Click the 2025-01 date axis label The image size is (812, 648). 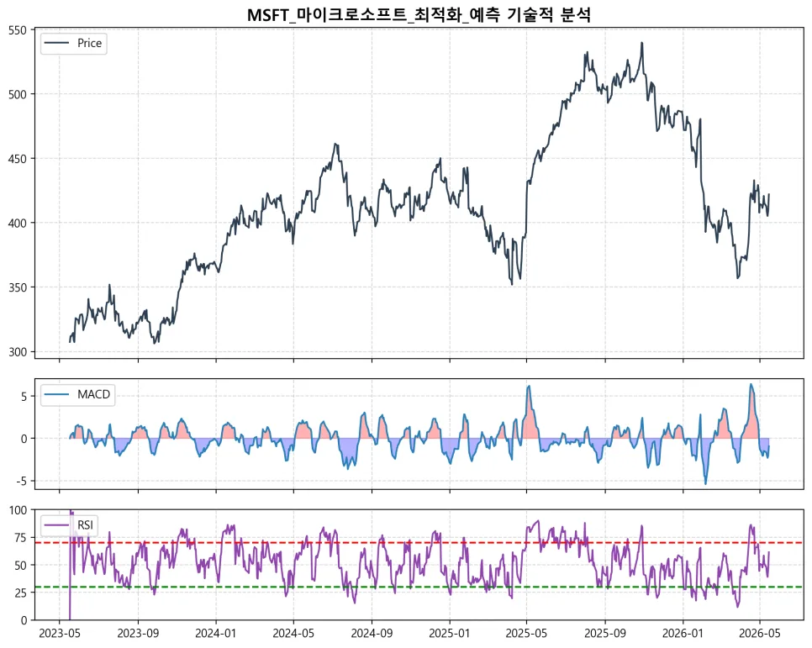tap(450, 634)
